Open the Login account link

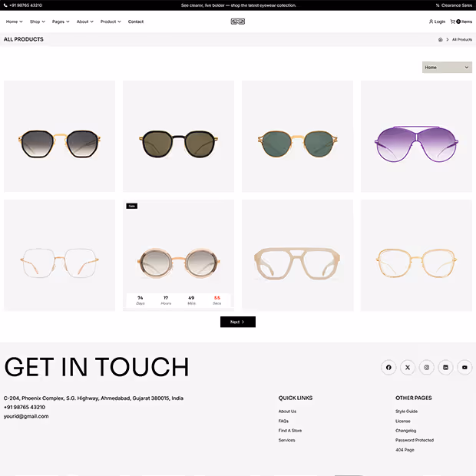click(437, 21)
